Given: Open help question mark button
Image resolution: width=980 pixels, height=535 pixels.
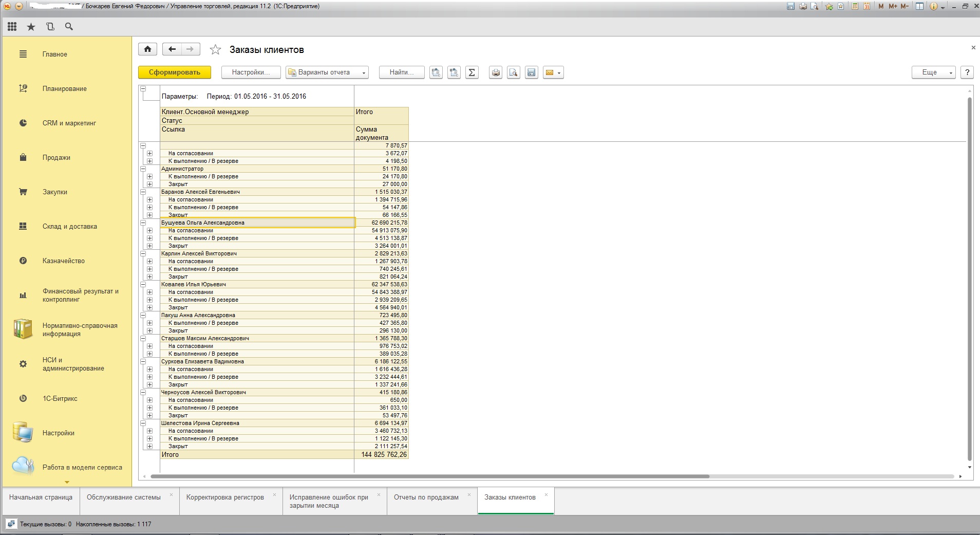Looking at the screenshot, I should [x=967, y=72].
